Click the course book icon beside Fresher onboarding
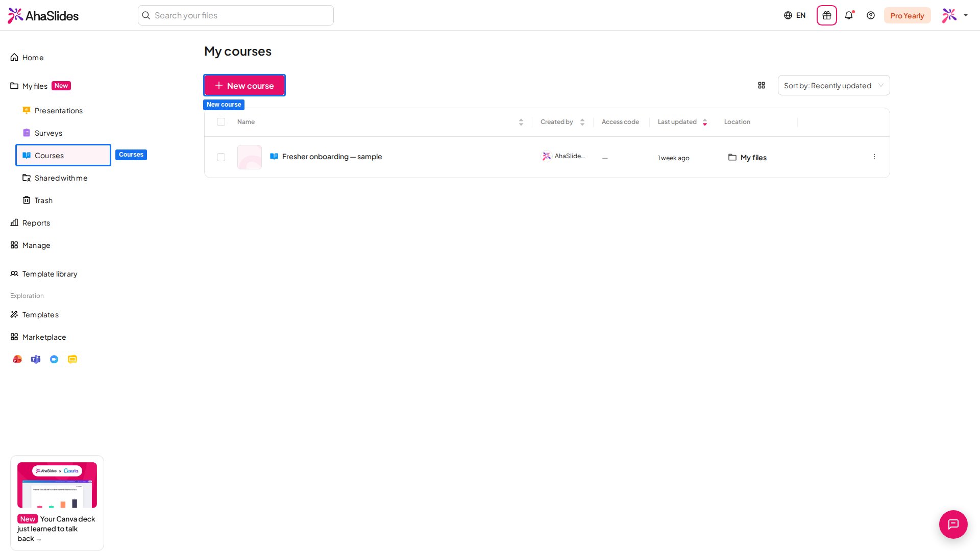 (x=274, y=157)
